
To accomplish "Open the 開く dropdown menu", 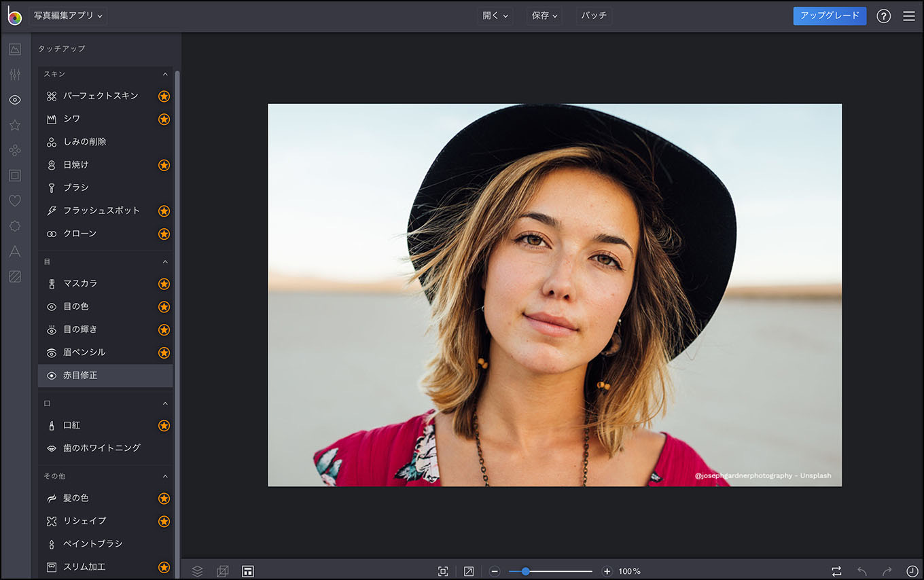I will click(495, 16).
